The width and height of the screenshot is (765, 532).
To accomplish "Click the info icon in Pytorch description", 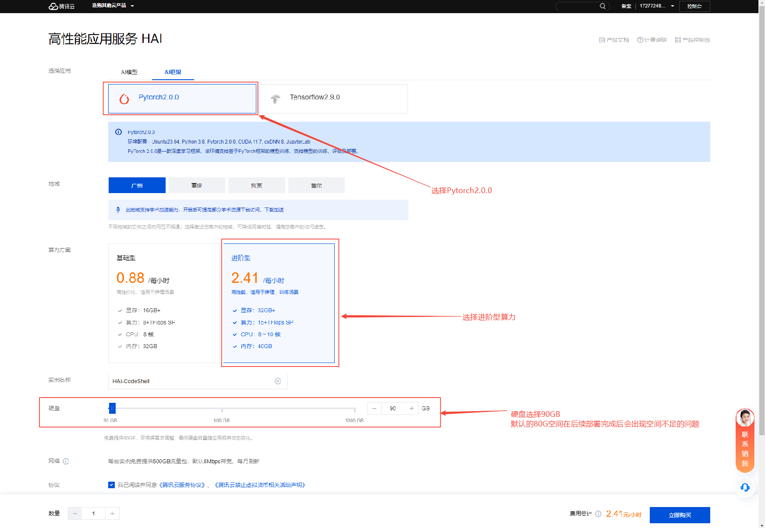I will 118,132.
